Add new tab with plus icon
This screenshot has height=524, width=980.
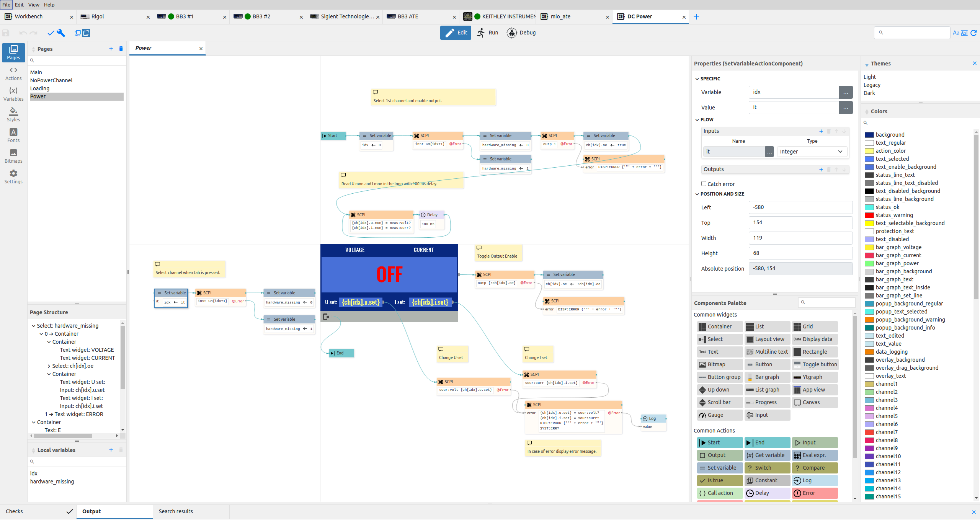696,17
